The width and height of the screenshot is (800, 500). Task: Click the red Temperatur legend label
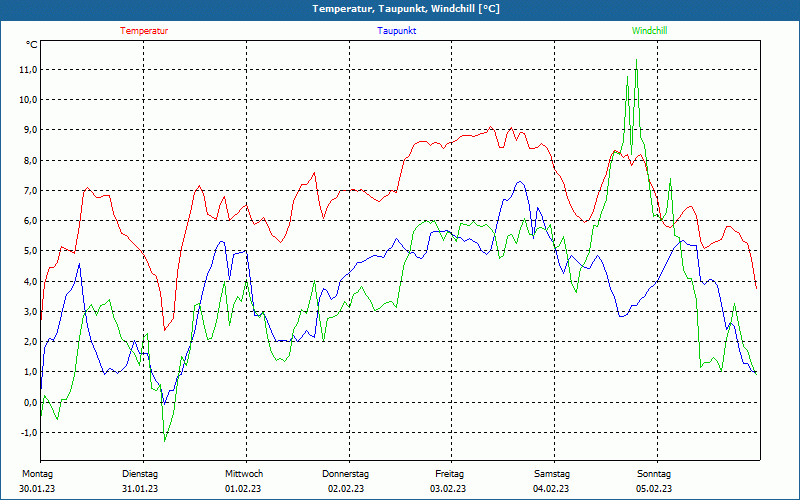(x=144, y=31)
